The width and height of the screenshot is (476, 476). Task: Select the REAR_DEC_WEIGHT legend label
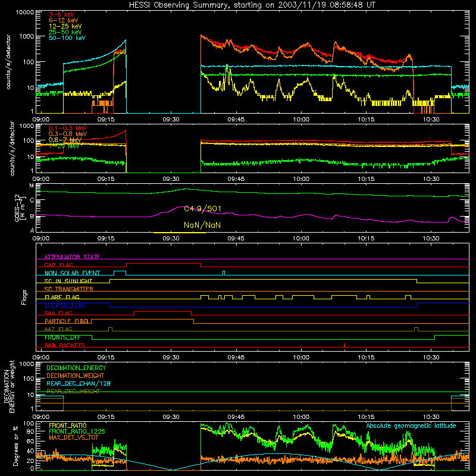click(73, 392)
